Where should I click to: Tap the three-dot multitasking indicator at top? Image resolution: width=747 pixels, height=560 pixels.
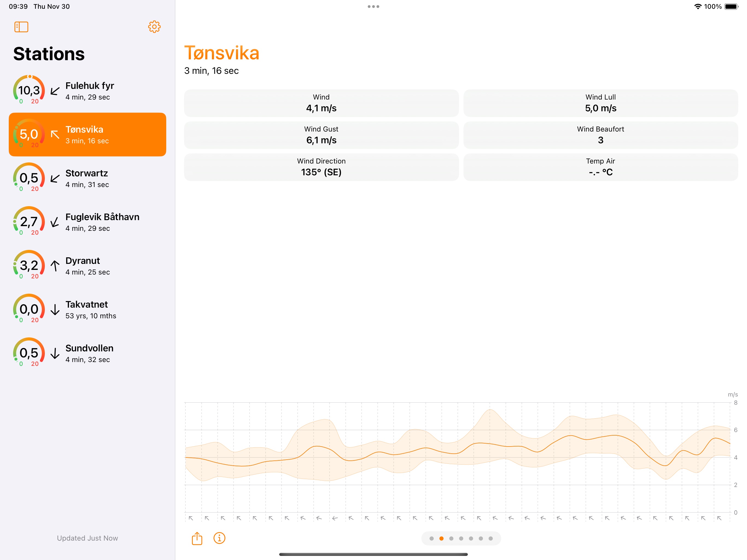(x=373, y=6)
